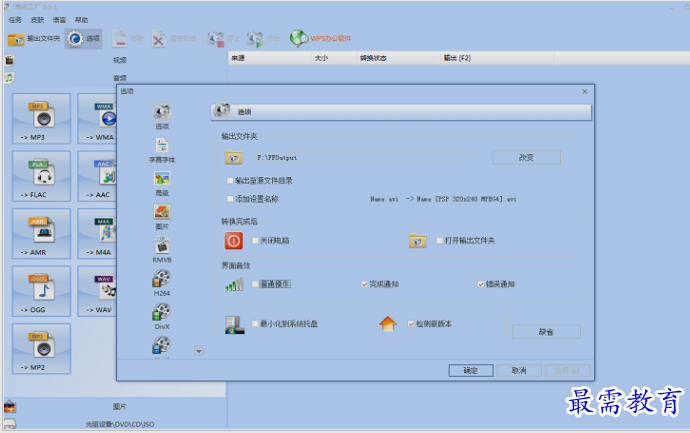
Task: Click the 来源 column header
Action: click(269, 58)
